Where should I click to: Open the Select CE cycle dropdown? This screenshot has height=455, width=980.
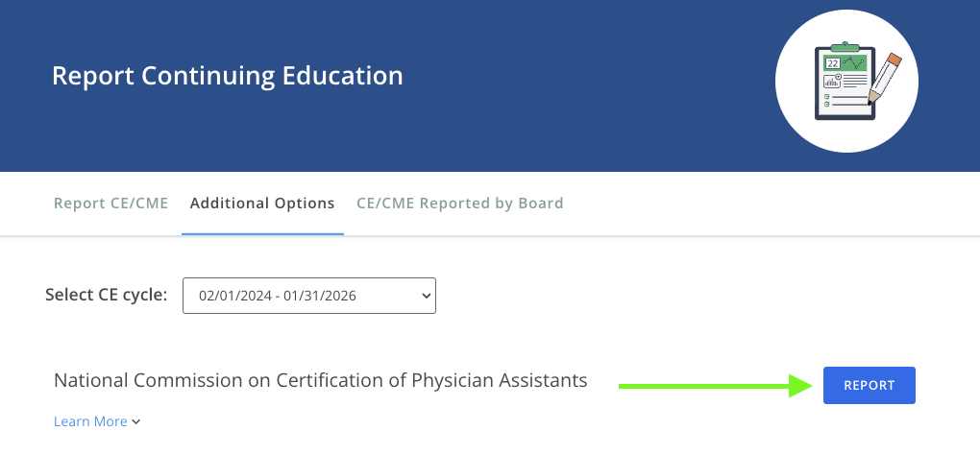coord(308,296)
